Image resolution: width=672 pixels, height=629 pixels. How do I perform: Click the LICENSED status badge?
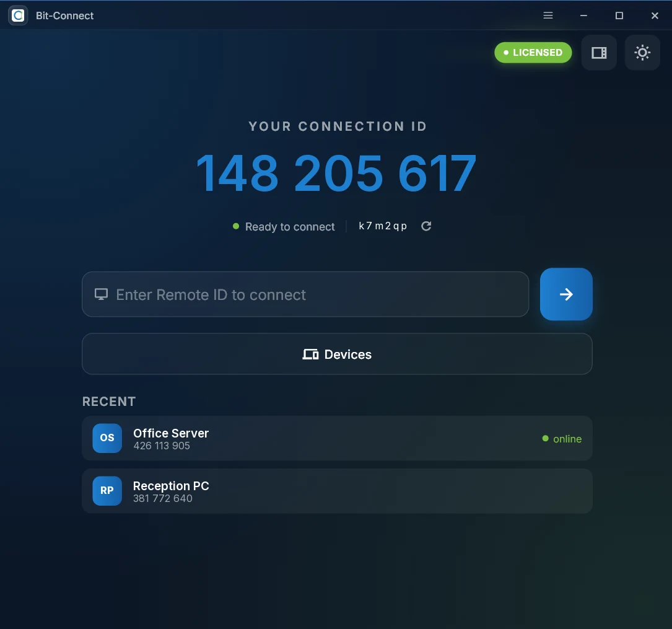click(x=533, y=53)
